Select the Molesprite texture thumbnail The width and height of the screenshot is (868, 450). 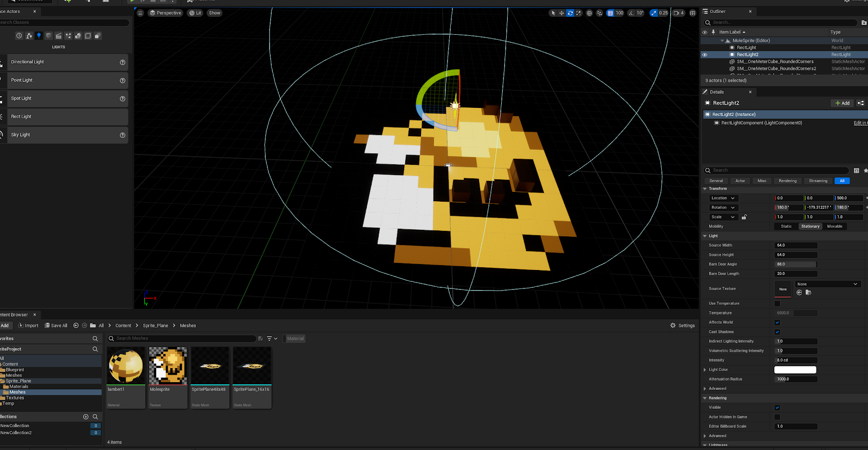(x=168, y=366)
